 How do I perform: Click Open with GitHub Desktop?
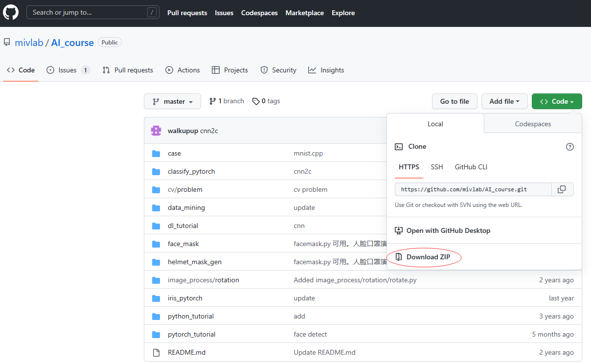443,230
